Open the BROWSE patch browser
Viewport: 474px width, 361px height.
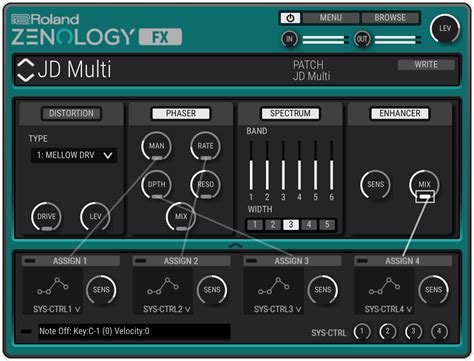(x=390, y=18)
